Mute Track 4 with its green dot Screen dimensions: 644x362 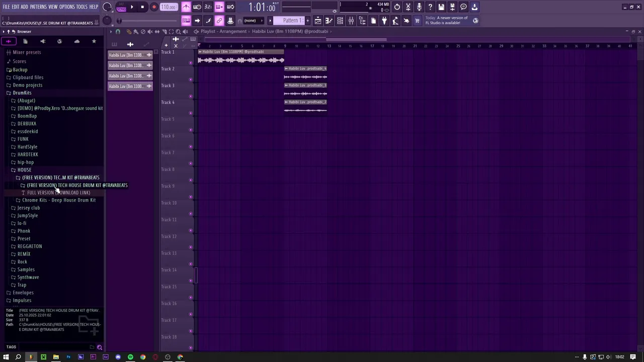[x=191, y=113]
